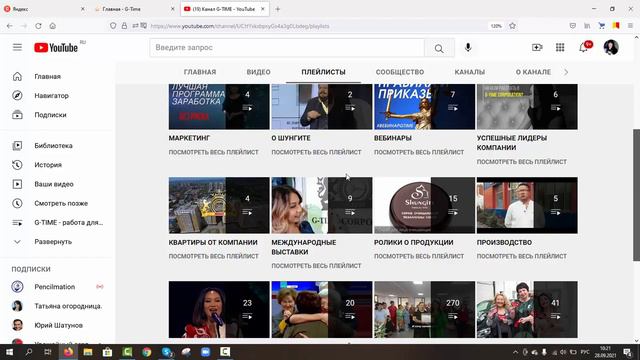View full playlist under ВЕБИНАРЫ
This screenshot has height=360, width=640.
(419, 152)
